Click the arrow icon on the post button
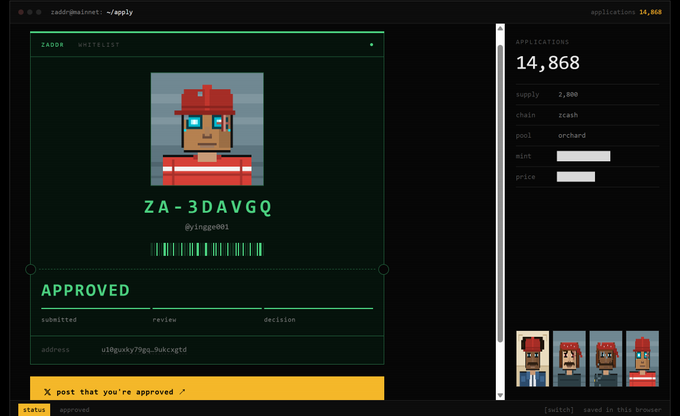 tap(182, 392)
